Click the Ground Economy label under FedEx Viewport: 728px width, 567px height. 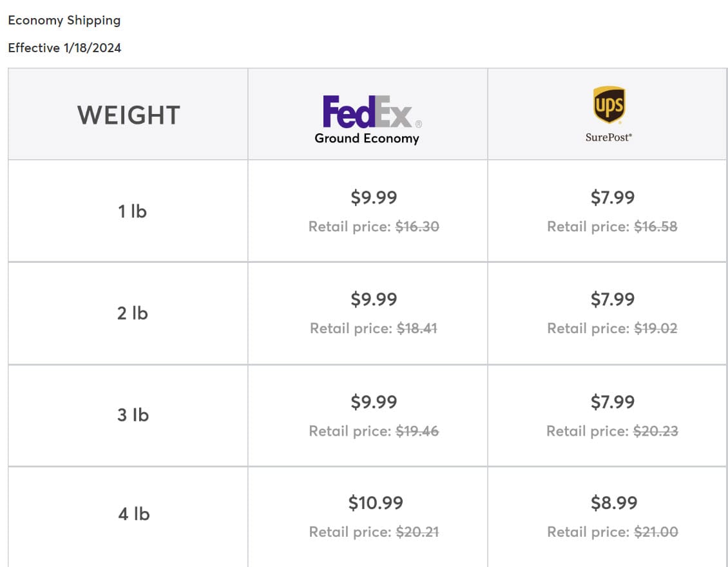pos(367,138)
